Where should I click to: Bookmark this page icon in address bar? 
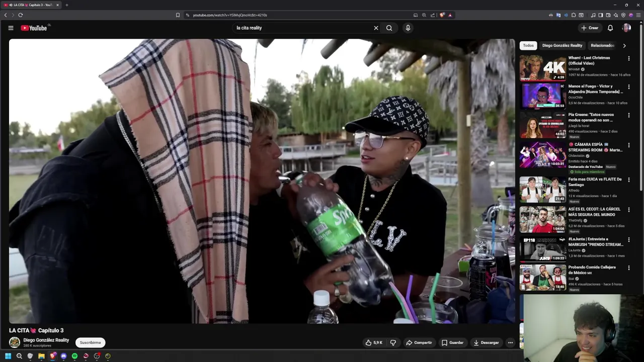coord(178,15)
